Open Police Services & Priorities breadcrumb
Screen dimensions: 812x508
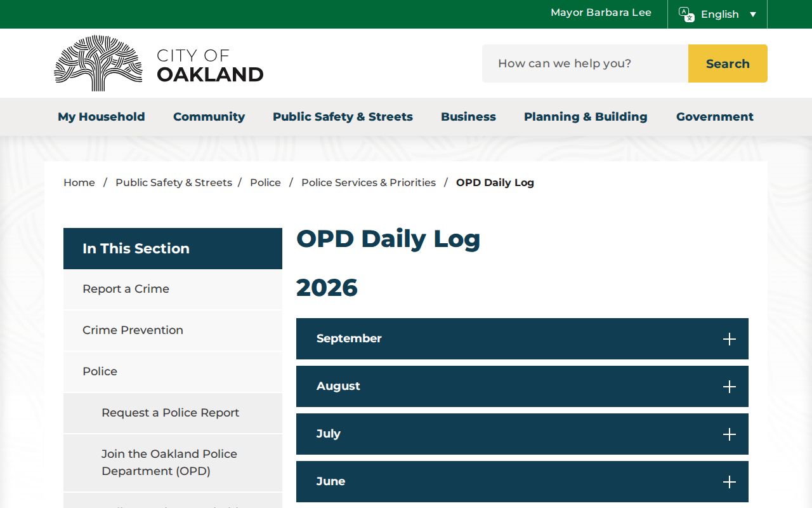pos(369,183)
